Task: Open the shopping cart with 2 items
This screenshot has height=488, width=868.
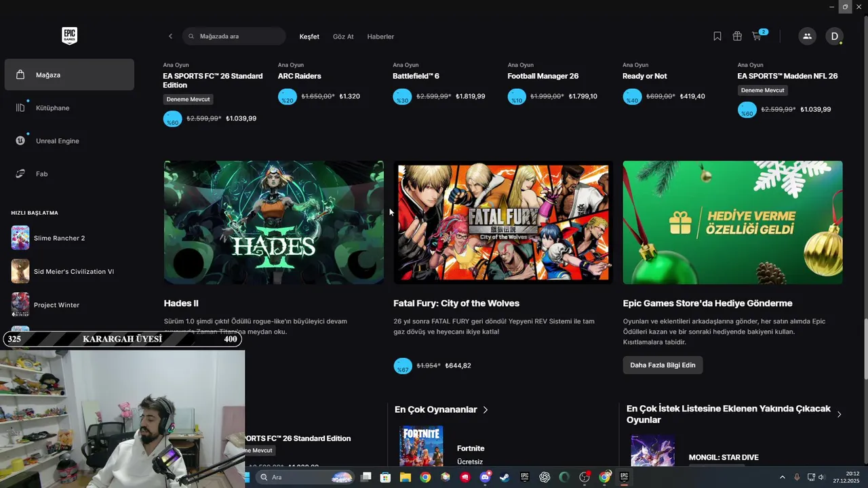Action: point(758,36)
